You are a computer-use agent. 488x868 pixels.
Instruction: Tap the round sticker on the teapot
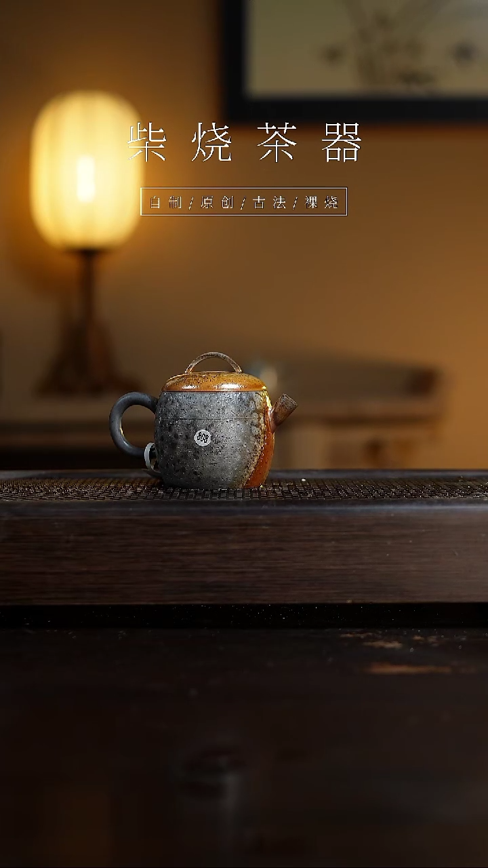pyautogui.click(x=203, y=437)
